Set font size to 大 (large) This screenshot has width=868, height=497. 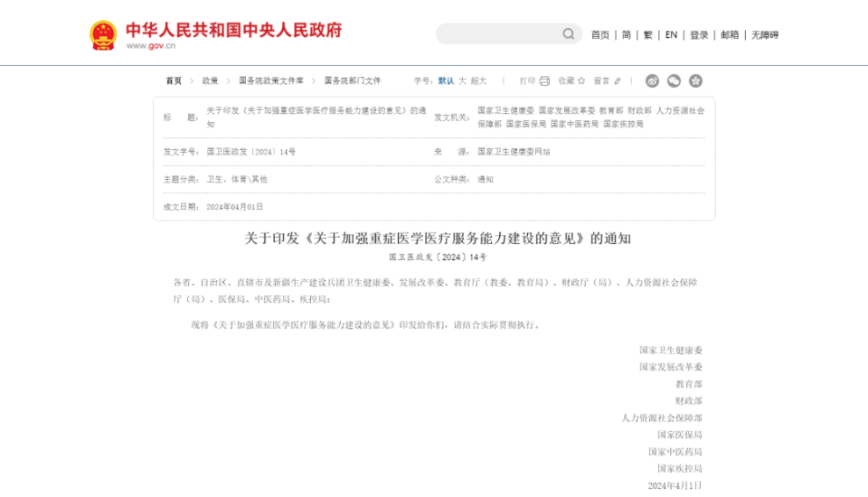tap(462, 80)
